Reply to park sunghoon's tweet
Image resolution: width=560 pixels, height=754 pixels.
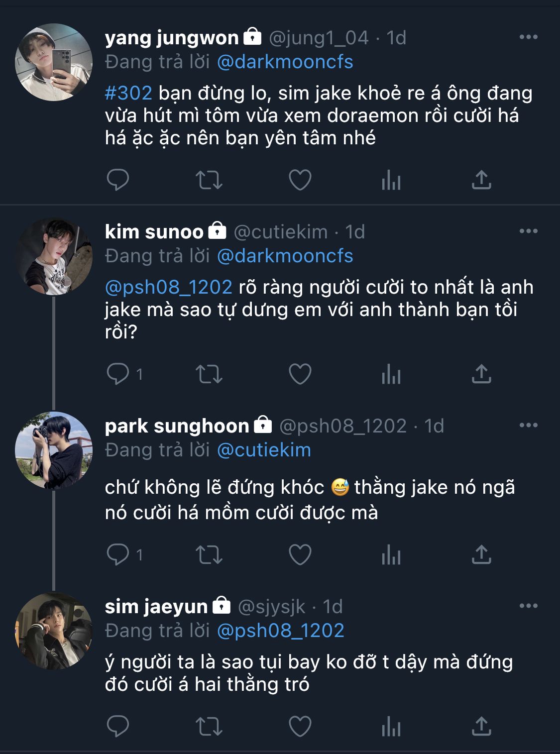click(x=118, y=554)
